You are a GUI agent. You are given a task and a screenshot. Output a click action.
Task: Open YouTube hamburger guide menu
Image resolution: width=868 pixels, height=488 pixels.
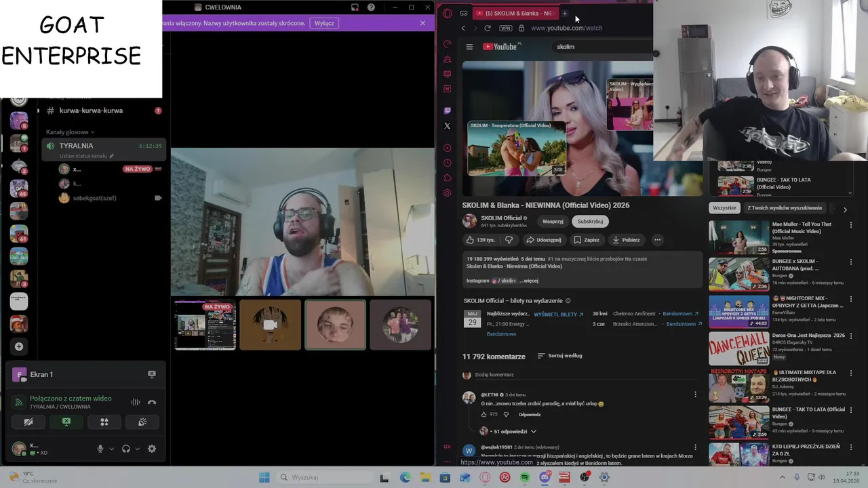click(x=469, y=47)
